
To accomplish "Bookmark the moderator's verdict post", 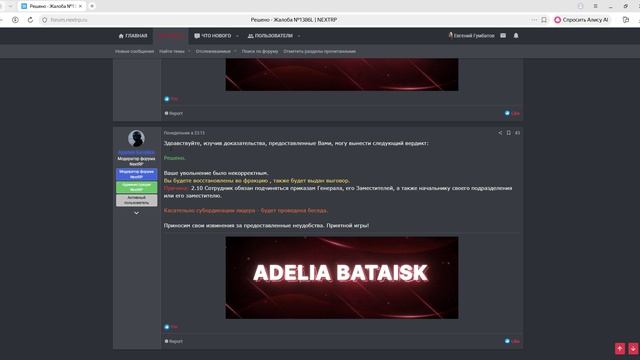I will (x=509, y=133).
